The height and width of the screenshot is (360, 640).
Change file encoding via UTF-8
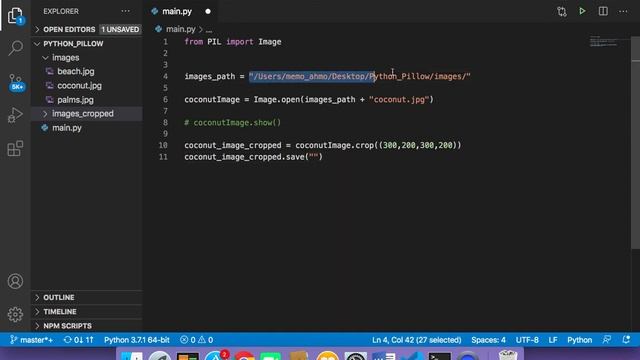pos(527,340)
